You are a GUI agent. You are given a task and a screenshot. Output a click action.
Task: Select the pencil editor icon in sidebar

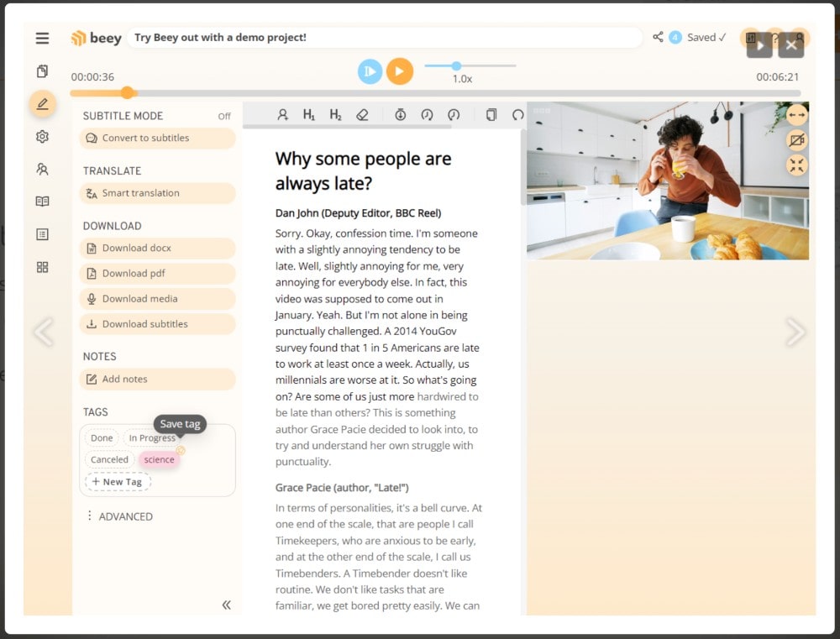tap(42, 104)
